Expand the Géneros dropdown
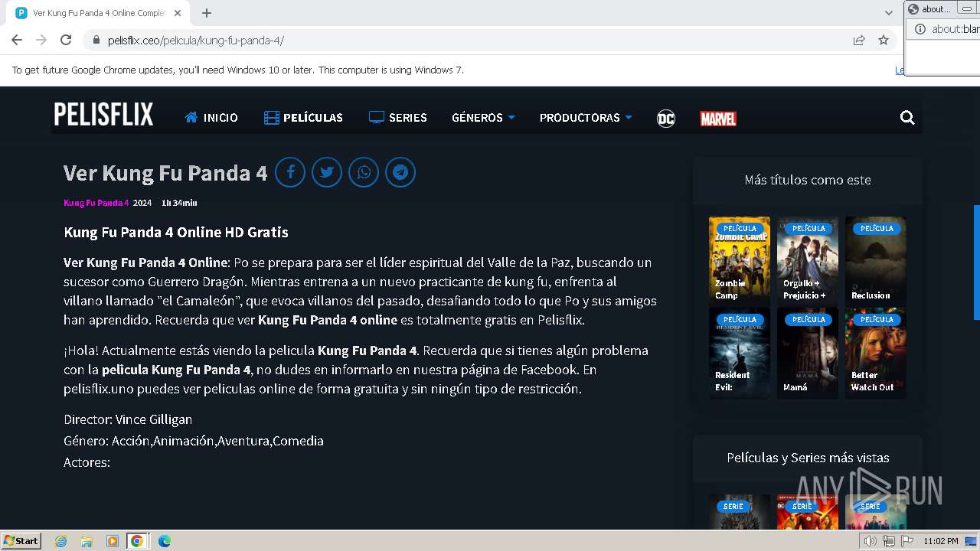The height and width of the screenshot is (551, 980). point(483,117)
